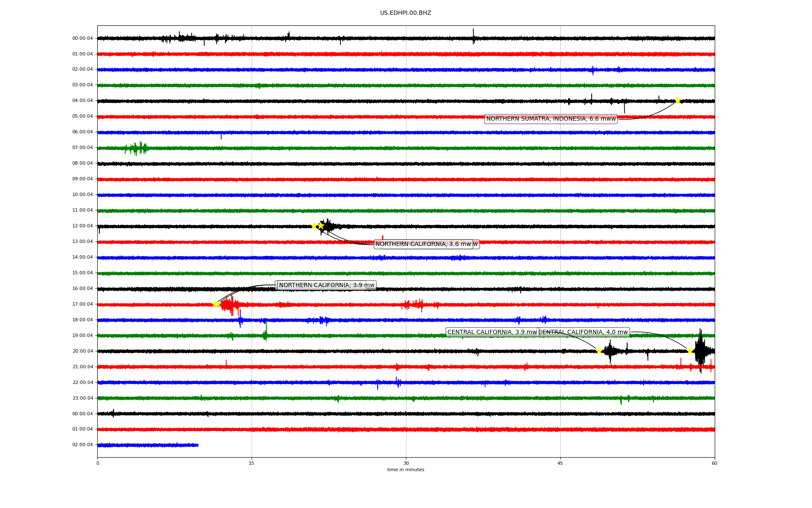Click the green waveform burst on 07:00:04 trace
Viewport: 812px width, 508px height.
137,148
